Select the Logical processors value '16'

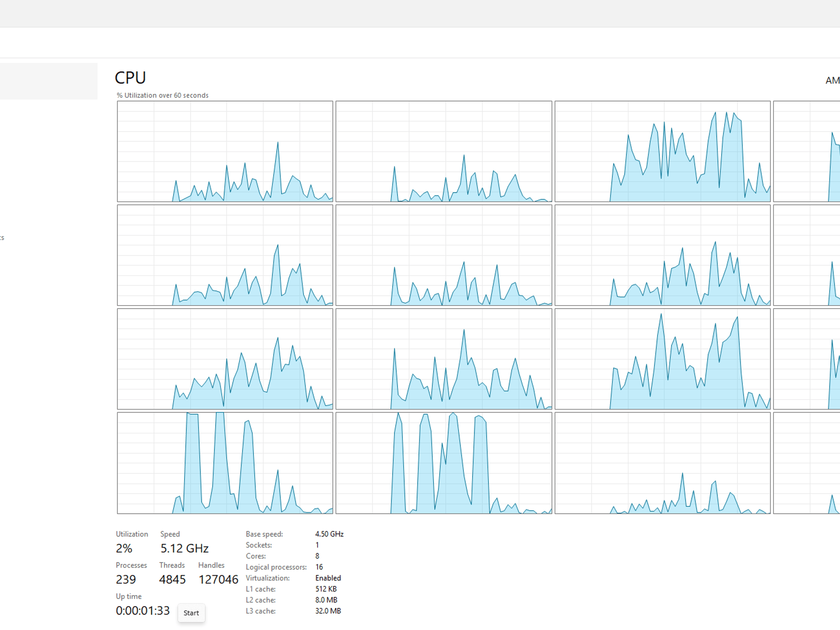pos(319,567)
